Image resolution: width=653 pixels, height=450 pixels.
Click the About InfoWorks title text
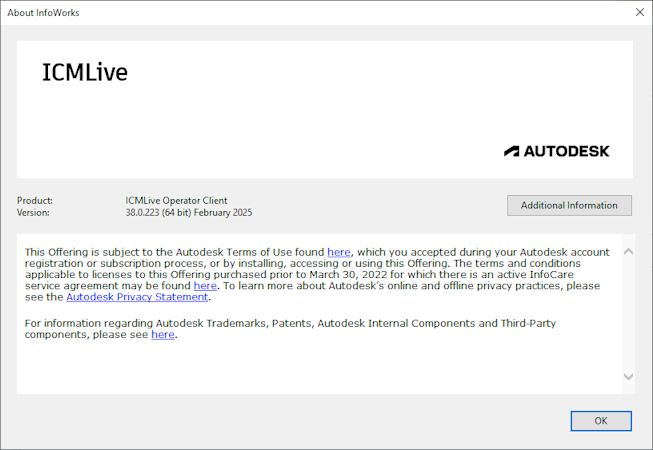click(x=43, y=13)
